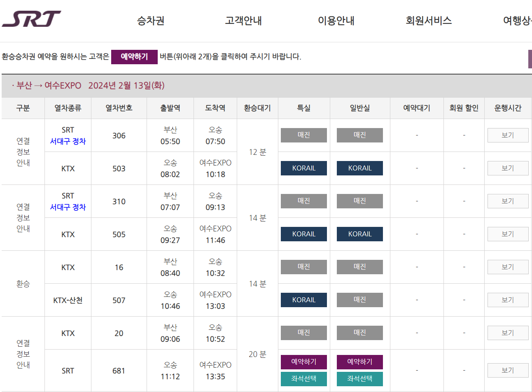Click 특실 KORAIL button for train 505
Viewport: 532px width, 392px height.
304,234
